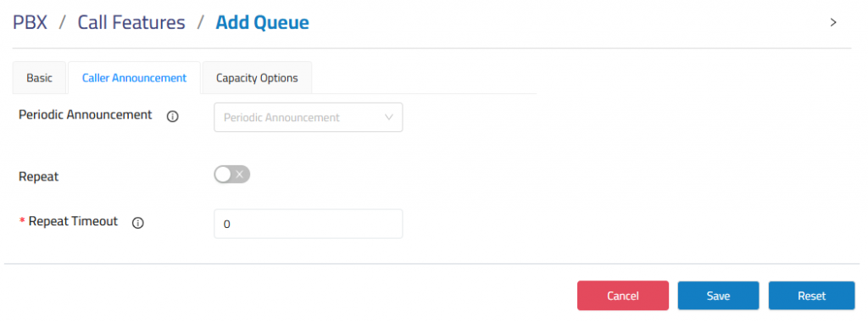Image resolution: width=868 pixels, height=322 pixels.
Task: Open the Capacity Options tab
Action: pyautogui.click(x=257, y=78)
